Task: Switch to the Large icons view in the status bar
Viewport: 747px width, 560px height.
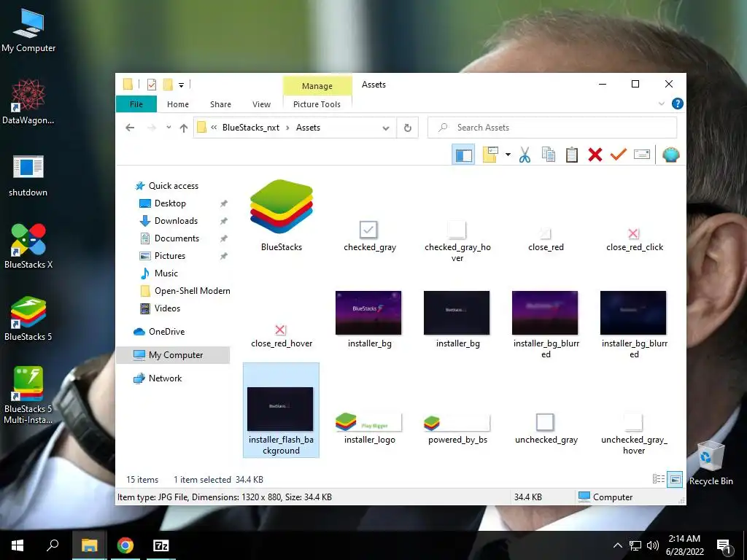Action: [x=675, y=479]
